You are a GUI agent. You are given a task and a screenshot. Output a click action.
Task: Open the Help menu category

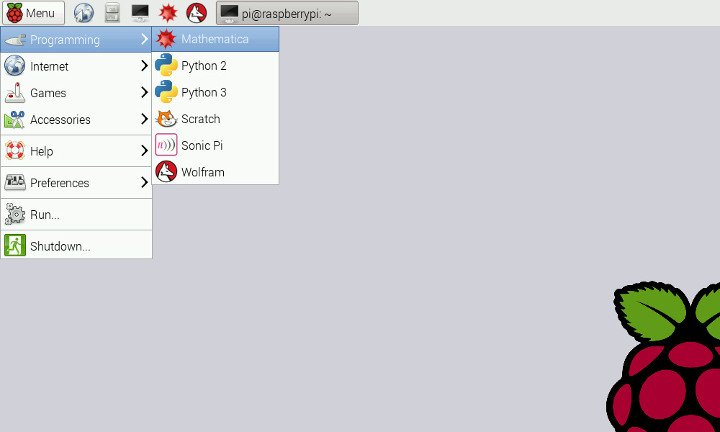[76, 151]
